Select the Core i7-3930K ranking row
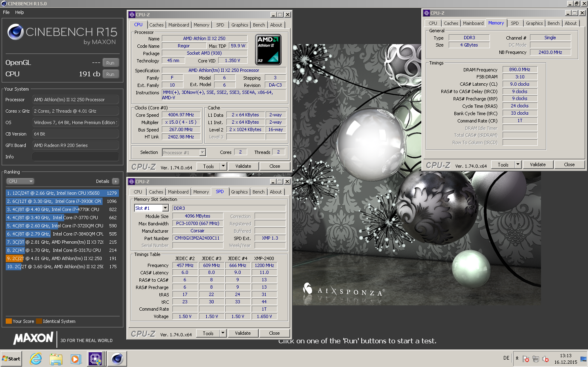Viewport: 588px width, 367px height. pos(62,201)
